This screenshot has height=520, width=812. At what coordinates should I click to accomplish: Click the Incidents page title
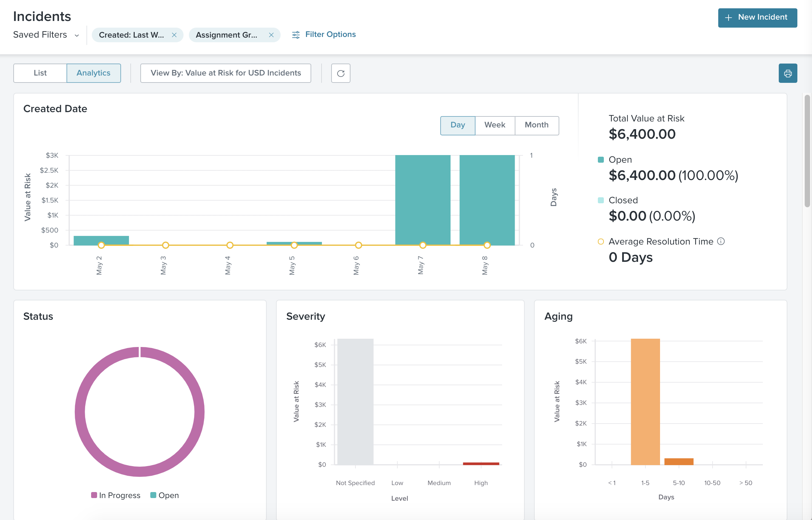tap(42, 16)
